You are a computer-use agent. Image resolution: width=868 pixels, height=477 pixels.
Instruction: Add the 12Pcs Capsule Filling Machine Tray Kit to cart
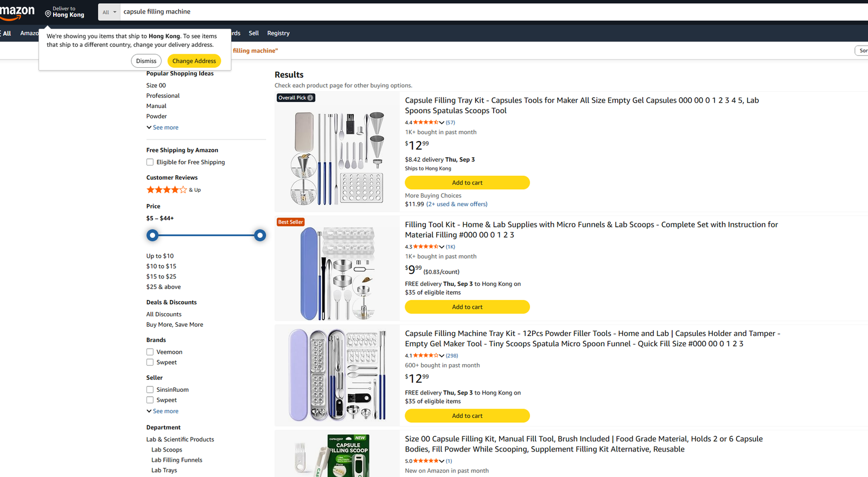pyautogui.click(x=467, y=416)
